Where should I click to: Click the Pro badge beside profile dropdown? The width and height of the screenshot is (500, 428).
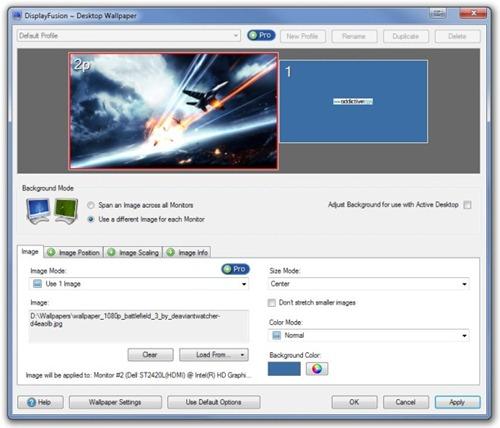261,35
